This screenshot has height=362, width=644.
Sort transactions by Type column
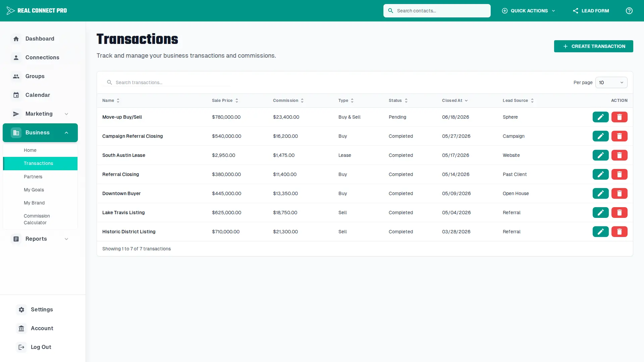click(x=346, y=101)
